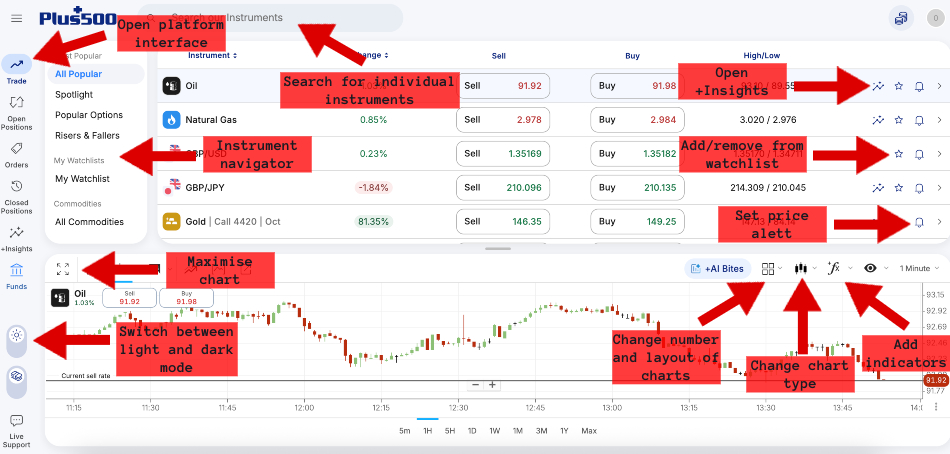950x454 pixels.
Task: Select Spotlight category
Action: pos(74,95)
